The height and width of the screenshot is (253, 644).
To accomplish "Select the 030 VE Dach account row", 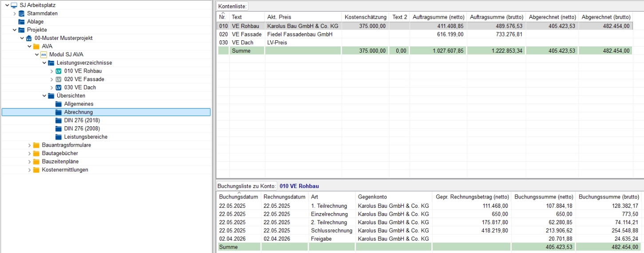I will (425, 43).
